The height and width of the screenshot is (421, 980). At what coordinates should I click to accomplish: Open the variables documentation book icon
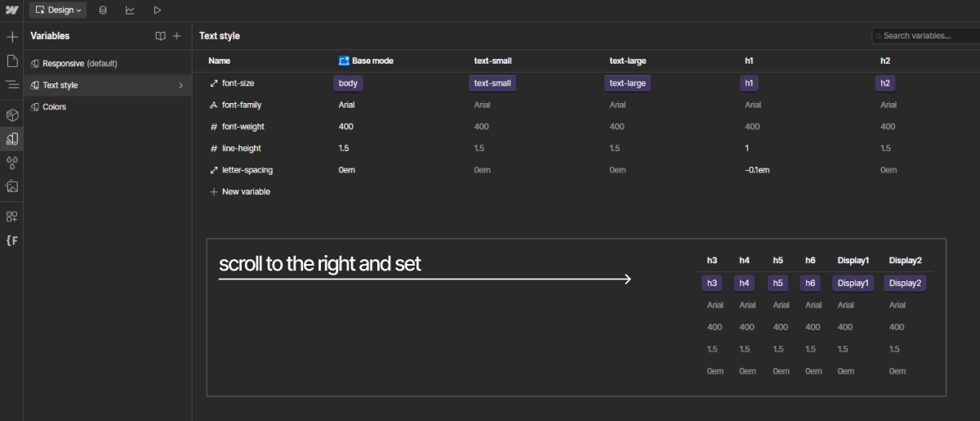[x=161, y=36]
